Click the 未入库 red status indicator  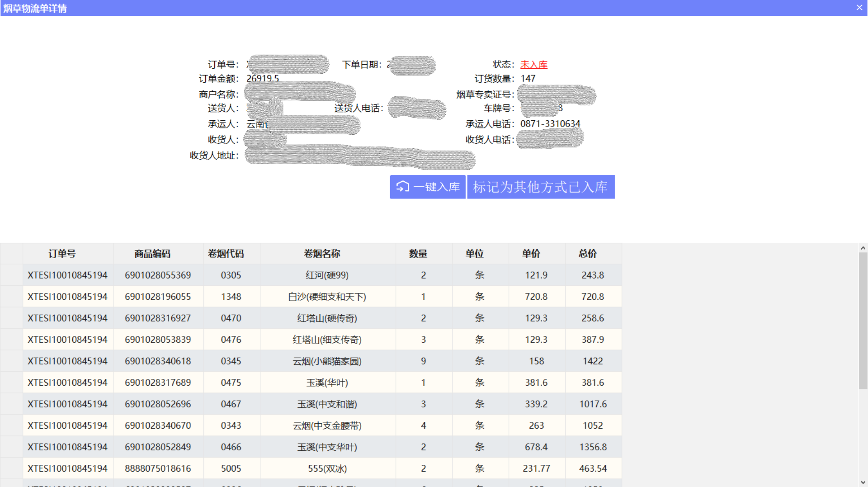point(533,65)
